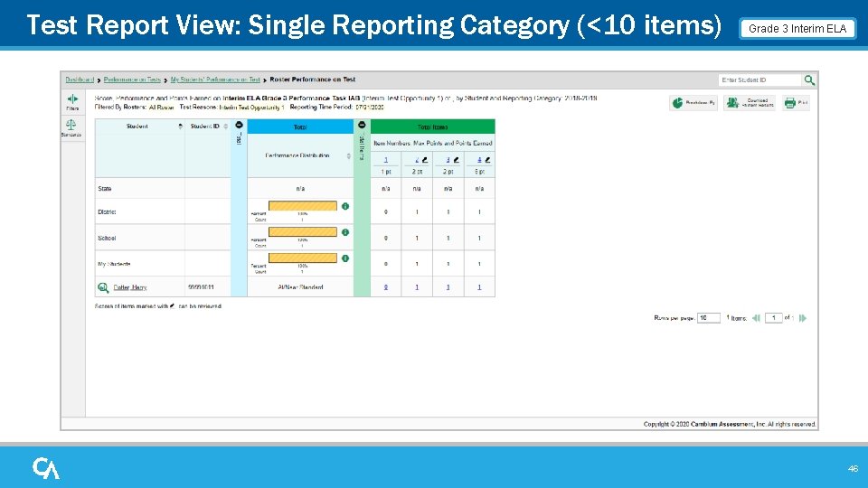
Task: Click the blue Total column header
Action: 300,127
